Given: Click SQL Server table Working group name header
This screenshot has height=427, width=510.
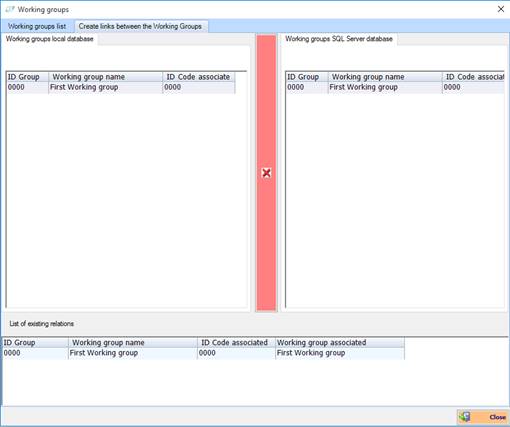Looking at the screenshot, I should pos(385,77).
